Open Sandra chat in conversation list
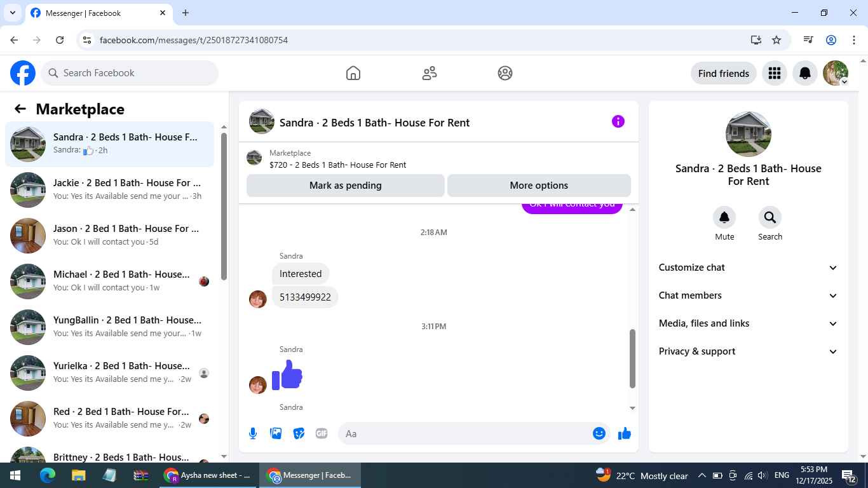The height and width of the screenshot is (488, 868). click(x=110, y=144)
